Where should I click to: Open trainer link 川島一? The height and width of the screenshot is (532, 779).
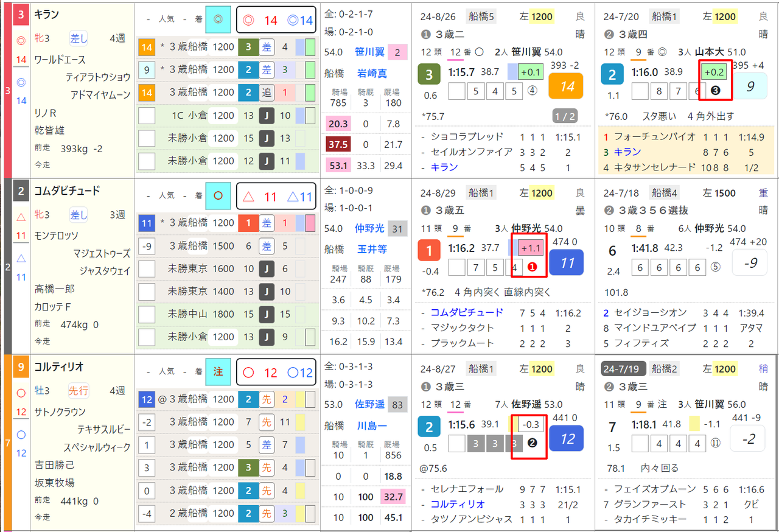tap(372, 425)
